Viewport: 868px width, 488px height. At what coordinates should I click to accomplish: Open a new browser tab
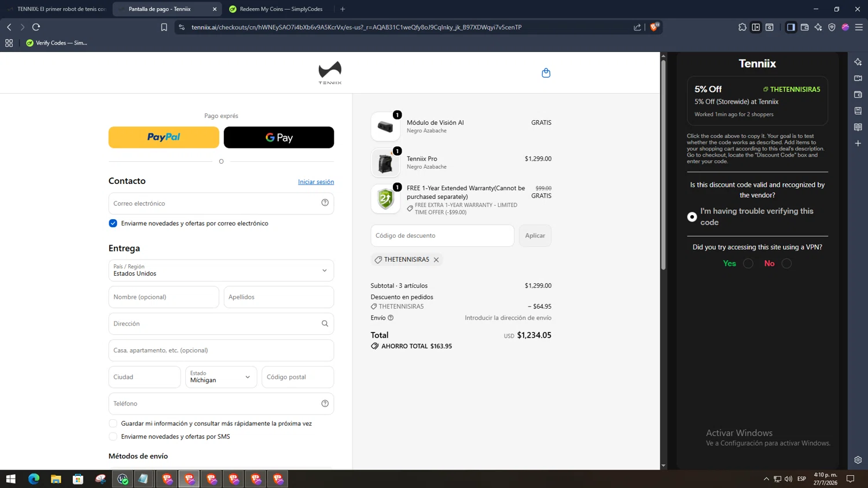tap(343, 9)
